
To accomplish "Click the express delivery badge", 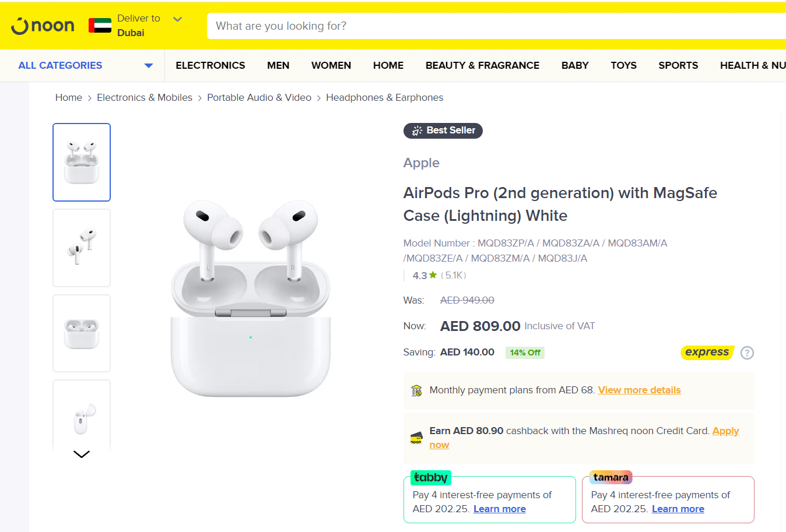I will click(x=707, y=352).
